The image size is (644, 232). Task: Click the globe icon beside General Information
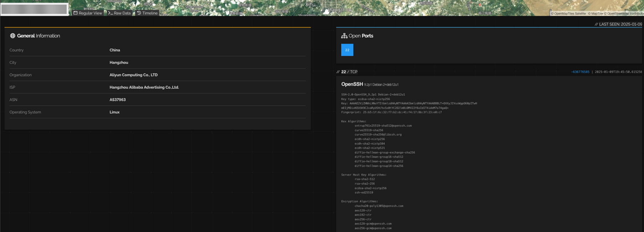[x=12, y=36]
